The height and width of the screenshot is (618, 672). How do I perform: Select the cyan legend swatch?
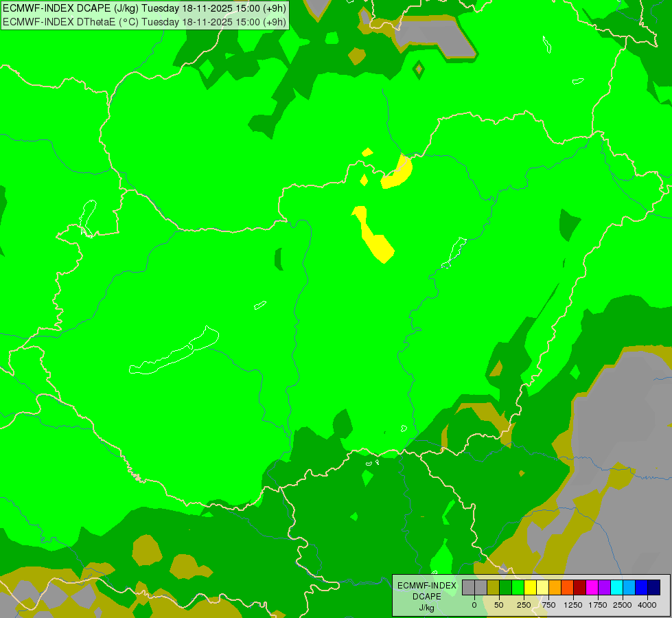616,587
